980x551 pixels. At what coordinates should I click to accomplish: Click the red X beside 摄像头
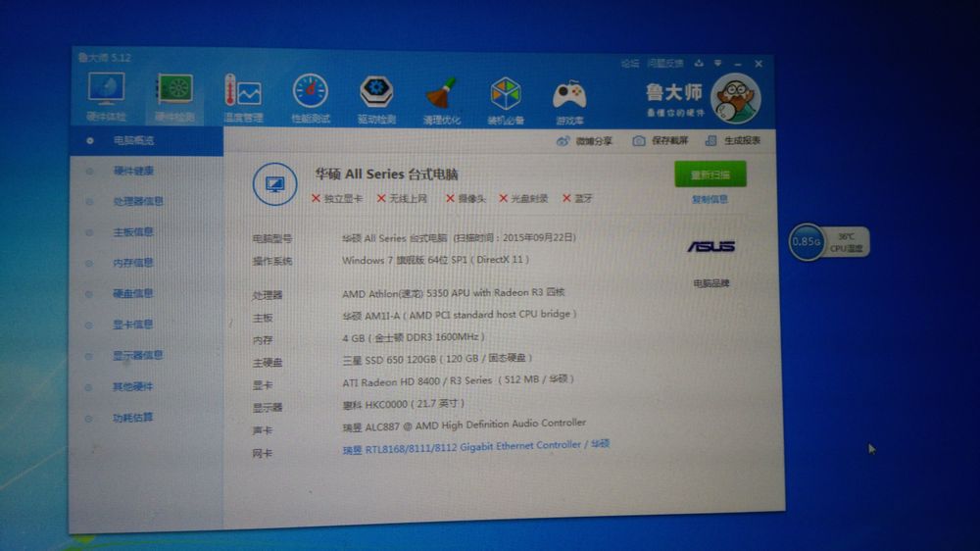click(x=450, y=198)
